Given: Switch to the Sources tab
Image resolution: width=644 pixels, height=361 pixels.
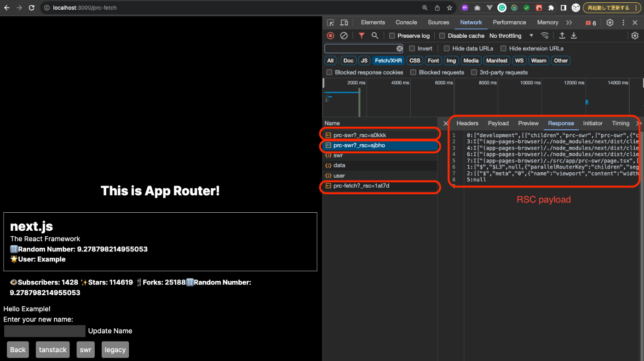Looking at the screenshot, I should click(438, 23).
